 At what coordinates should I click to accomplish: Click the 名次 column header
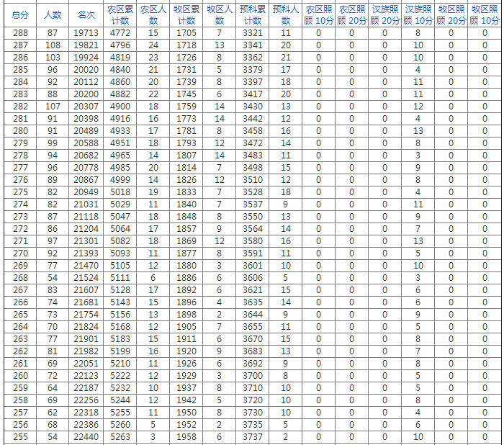[86, 14]
